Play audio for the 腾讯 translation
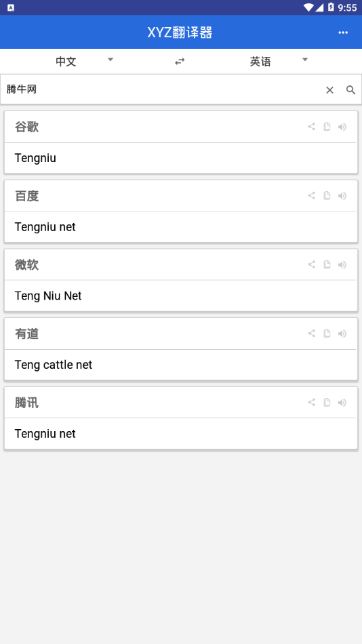 (342, 402)
